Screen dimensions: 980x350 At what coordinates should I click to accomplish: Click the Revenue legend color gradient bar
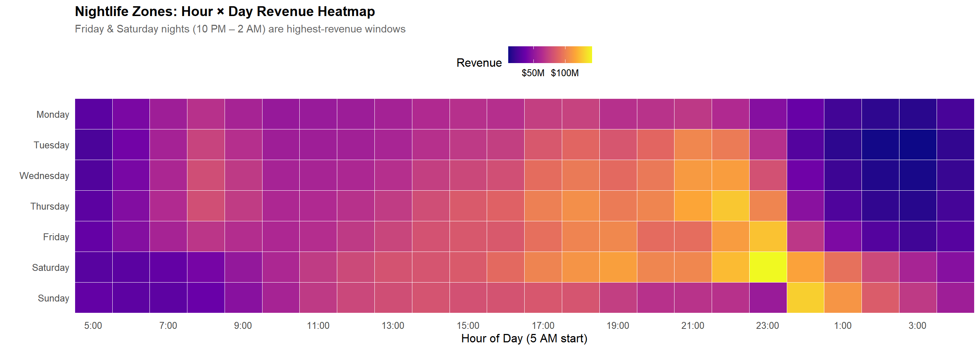pyautogui.click(x=550, y=54)
